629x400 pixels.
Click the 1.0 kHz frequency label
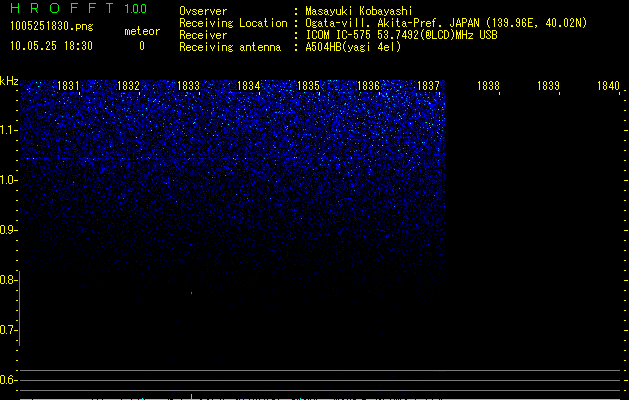(7, 180)
